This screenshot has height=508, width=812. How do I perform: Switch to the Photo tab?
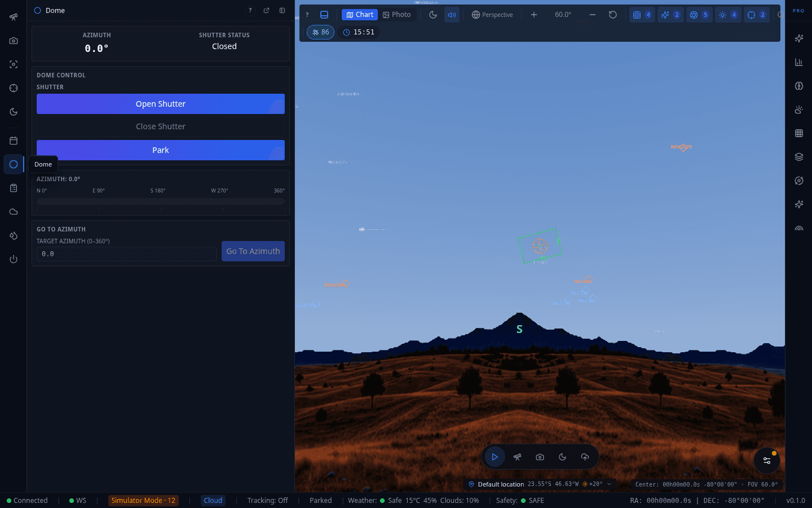click(397, 15)
